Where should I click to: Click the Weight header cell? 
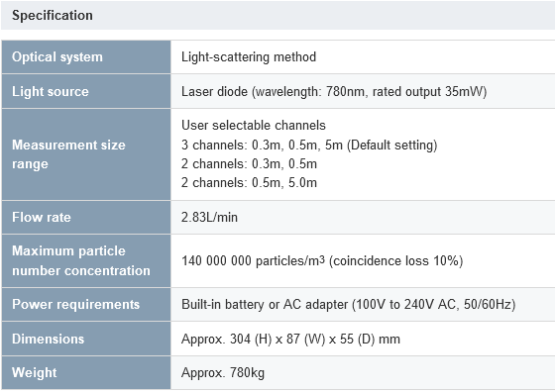(x=86, y=373)
